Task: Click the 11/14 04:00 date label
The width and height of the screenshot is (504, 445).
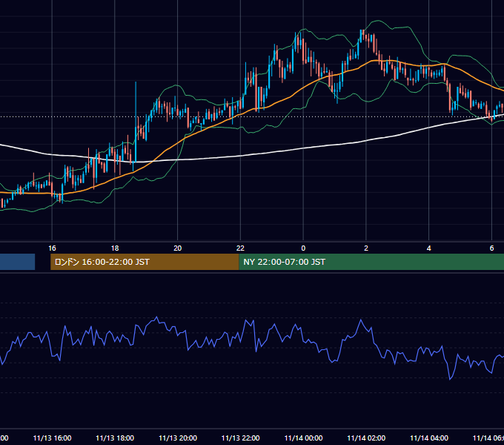Action: pyautogui.click(x=429, y=438)
